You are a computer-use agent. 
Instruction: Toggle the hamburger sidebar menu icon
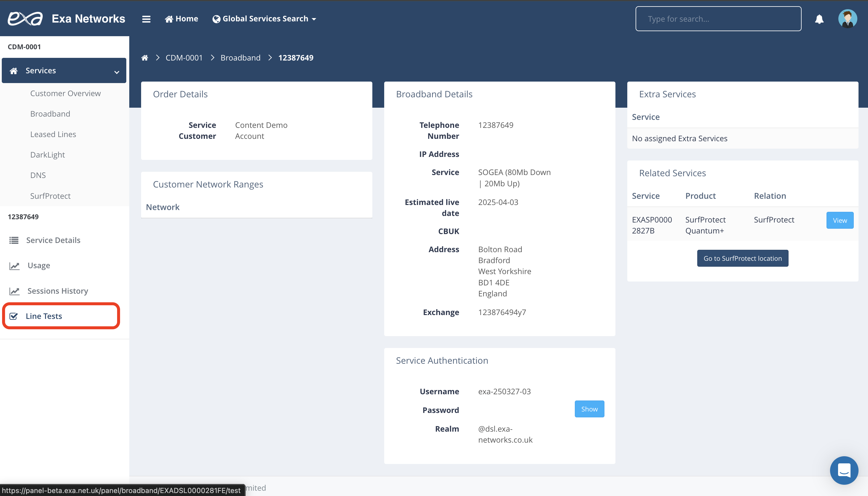pyautogui.click(x=146, y=19)
